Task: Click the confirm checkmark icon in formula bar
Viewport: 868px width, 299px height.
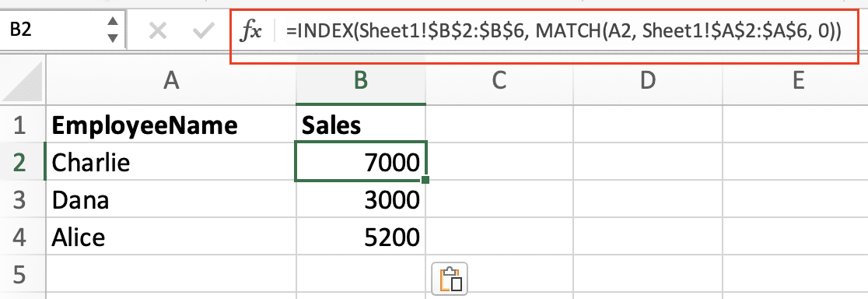Action: coord(203,32)
